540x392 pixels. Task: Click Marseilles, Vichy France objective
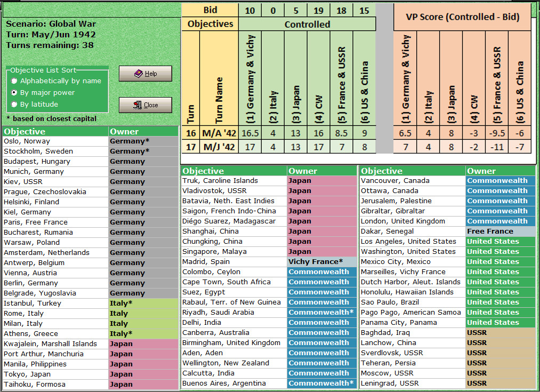click(448, 272)
